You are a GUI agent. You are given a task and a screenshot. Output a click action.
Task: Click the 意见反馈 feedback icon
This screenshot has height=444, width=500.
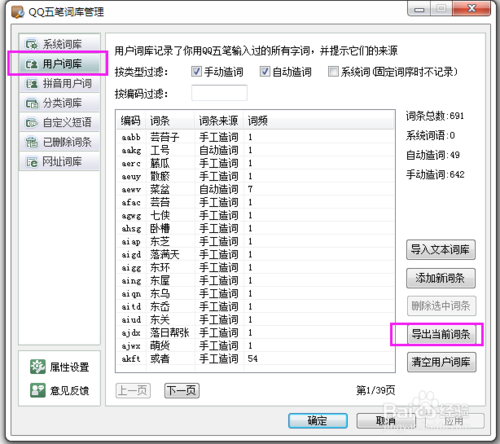point(38,390)
